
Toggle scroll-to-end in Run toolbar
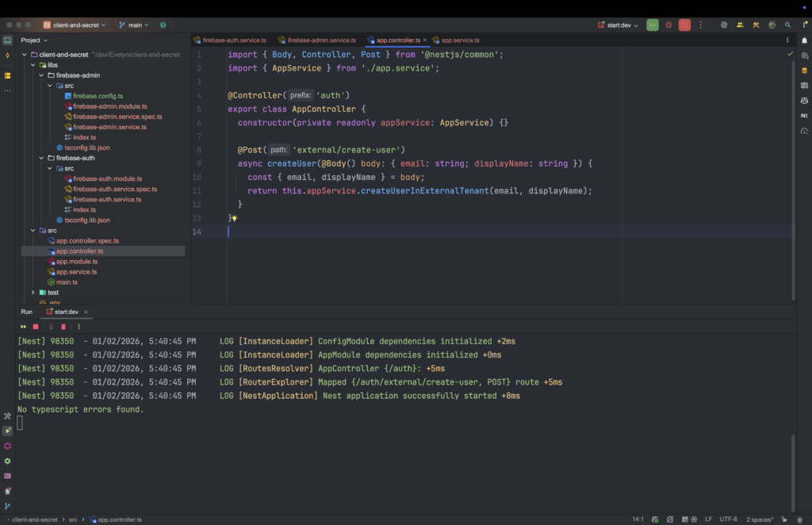50,326
